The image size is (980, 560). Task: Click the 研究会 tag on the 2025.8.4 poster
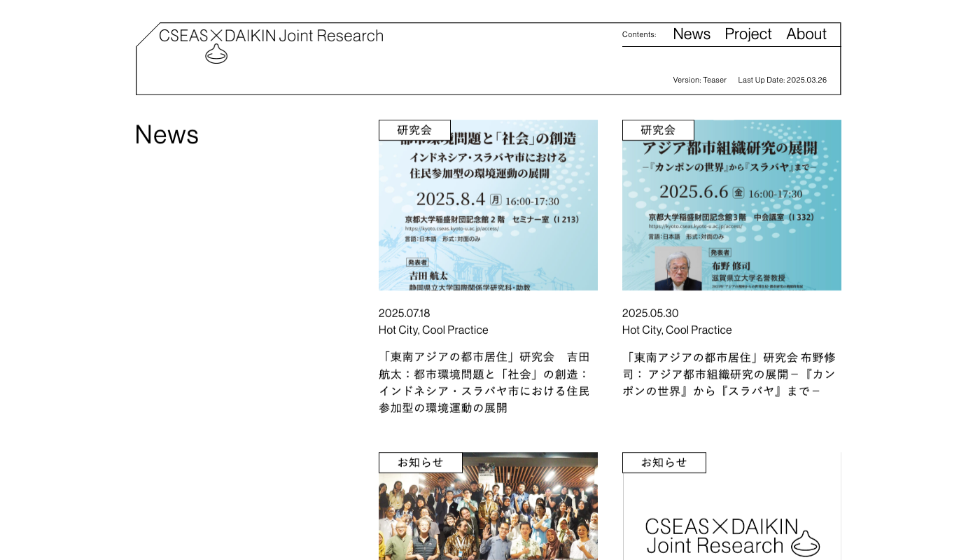(414, 130)
